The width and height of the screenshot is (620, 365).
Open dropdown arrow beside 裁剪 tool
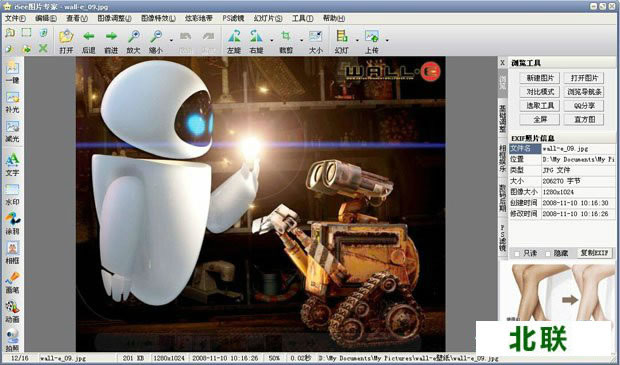point(301,40)
